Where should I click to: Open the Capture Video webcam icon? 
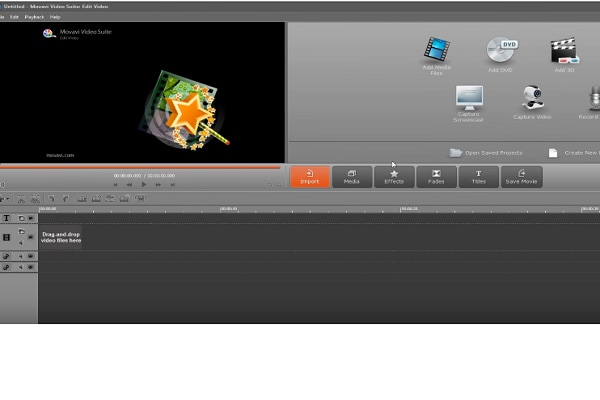[533, 97]
